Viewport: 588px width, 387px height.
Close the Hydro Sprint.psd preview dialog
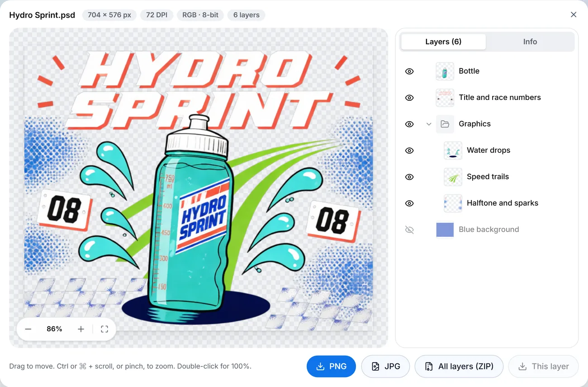[574, 15]
